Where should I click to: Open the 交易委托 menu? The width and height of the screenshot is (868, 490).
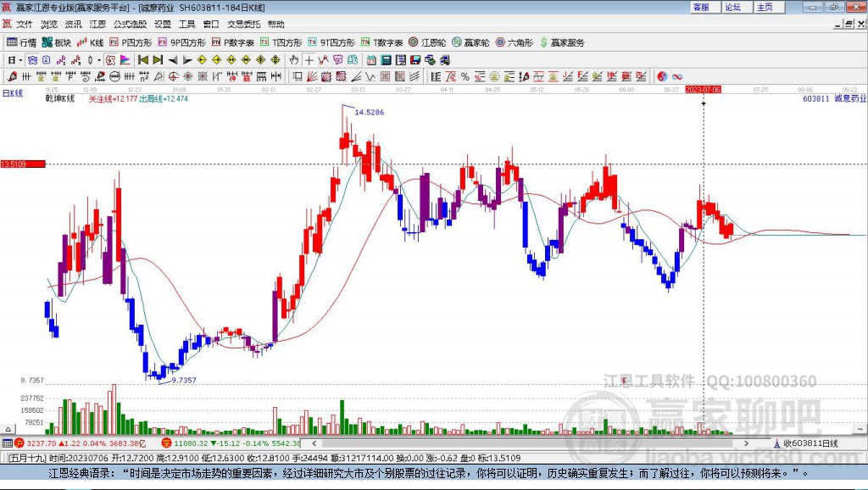[244, 24]
